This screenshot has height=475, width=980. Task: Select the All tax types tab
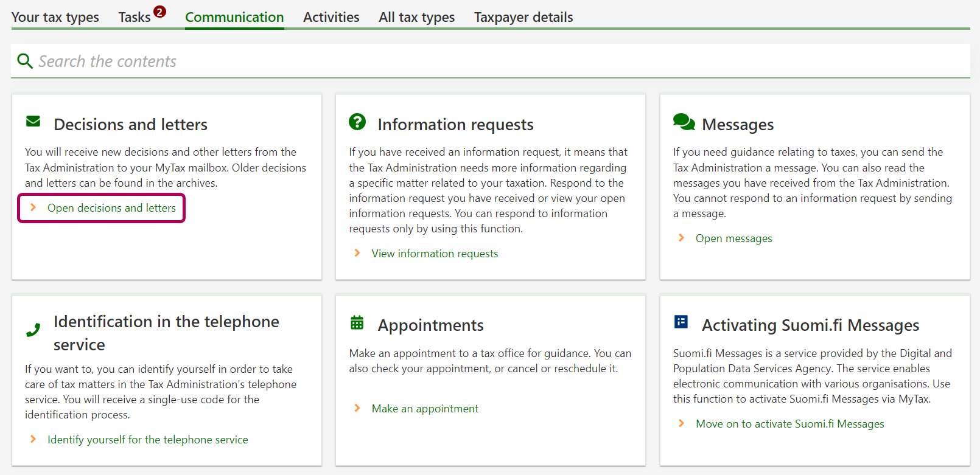(x=416, y=17)
